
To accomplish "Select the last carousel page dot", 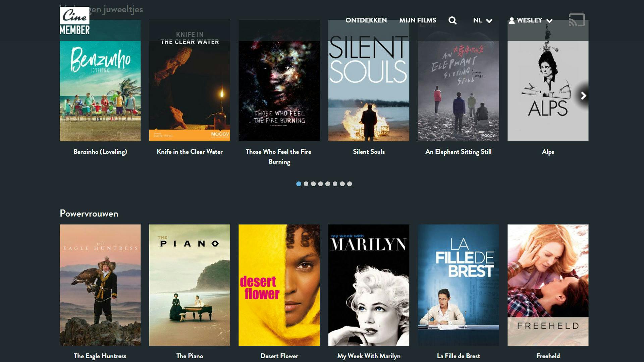I will tap(350, 184).
